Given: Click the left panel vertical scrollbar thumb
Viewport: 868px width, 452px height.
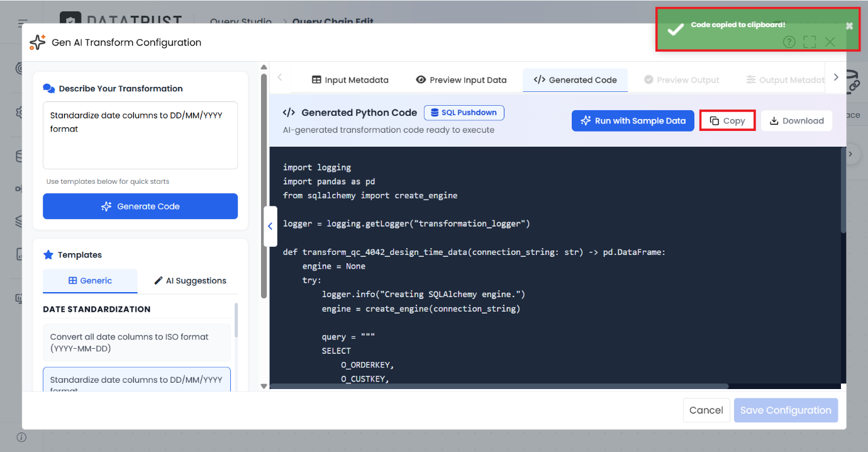Looking at the screenshot, I should [x=263, y=186].
